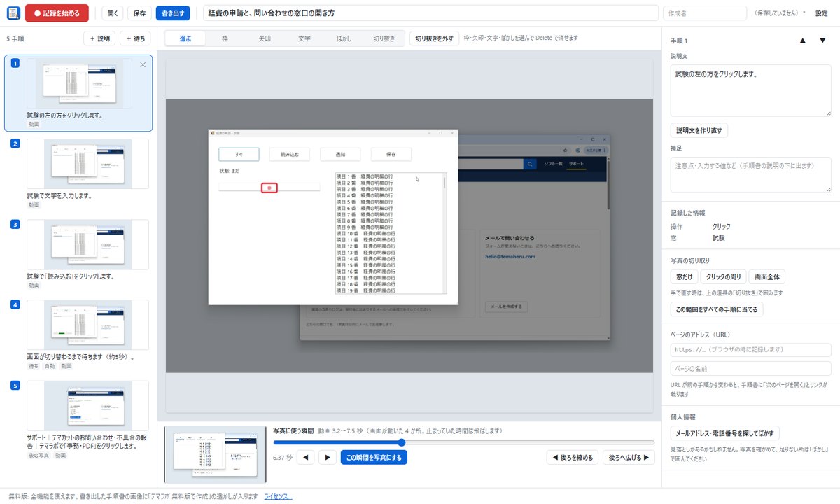Click the frame preview thumbnail beside the timeline
This screenshot has width=840, height=504.
point(215,455)
